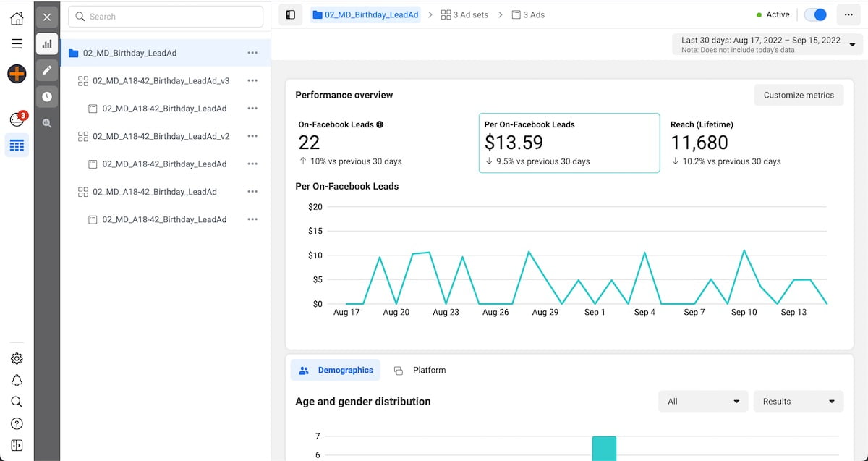Open the top-right more actions ellipsis button

click(849, 14)
